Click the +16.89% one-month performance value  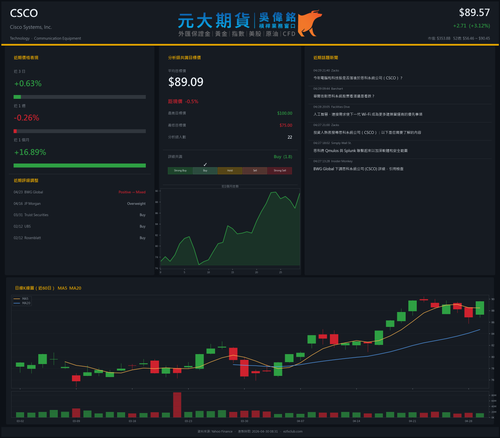tap(30, 152)
